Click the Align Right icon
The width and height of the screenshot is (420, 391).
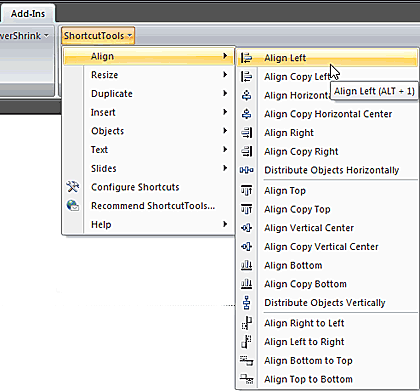(x=247, y=133)
